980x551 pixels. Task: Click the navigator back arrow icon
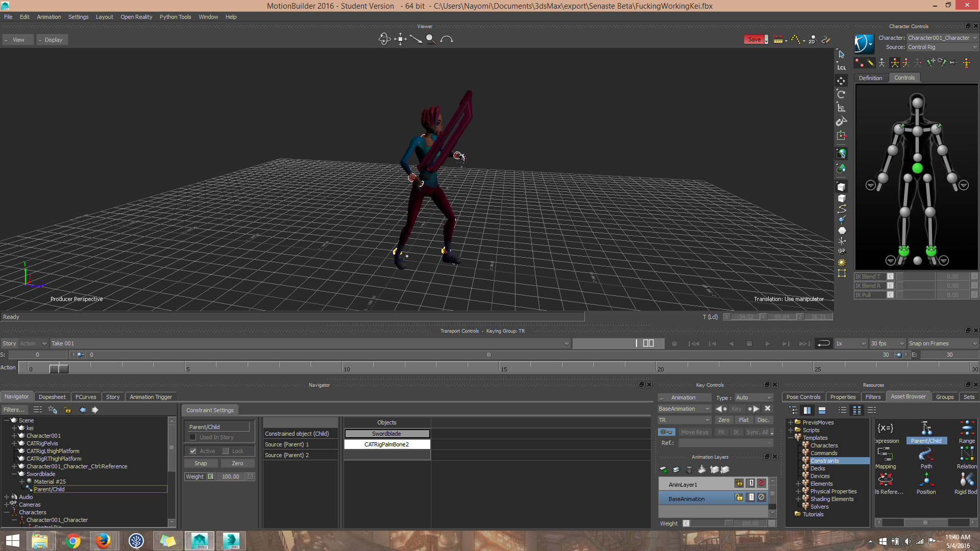click(x=83, y=410)
